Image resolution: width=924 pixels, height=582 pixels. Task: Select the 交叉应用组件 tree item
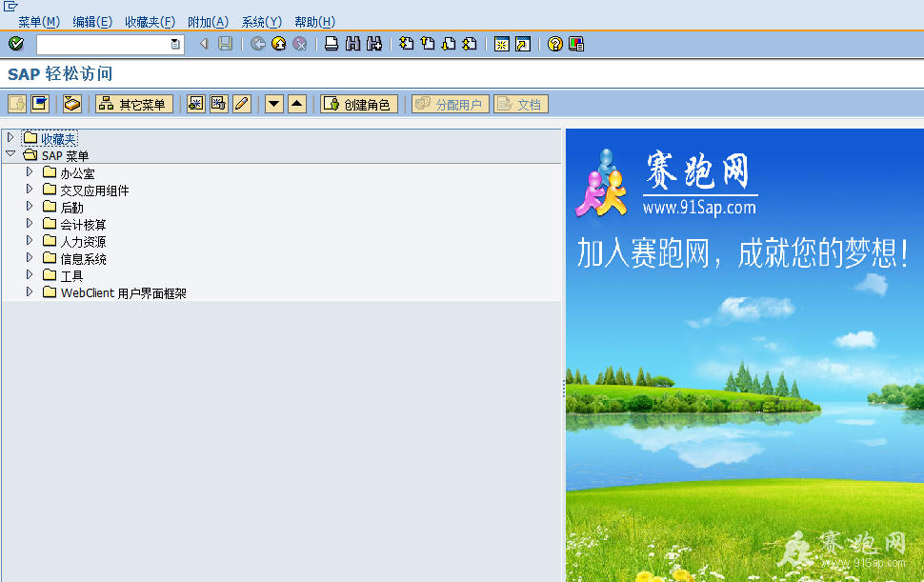94,191
